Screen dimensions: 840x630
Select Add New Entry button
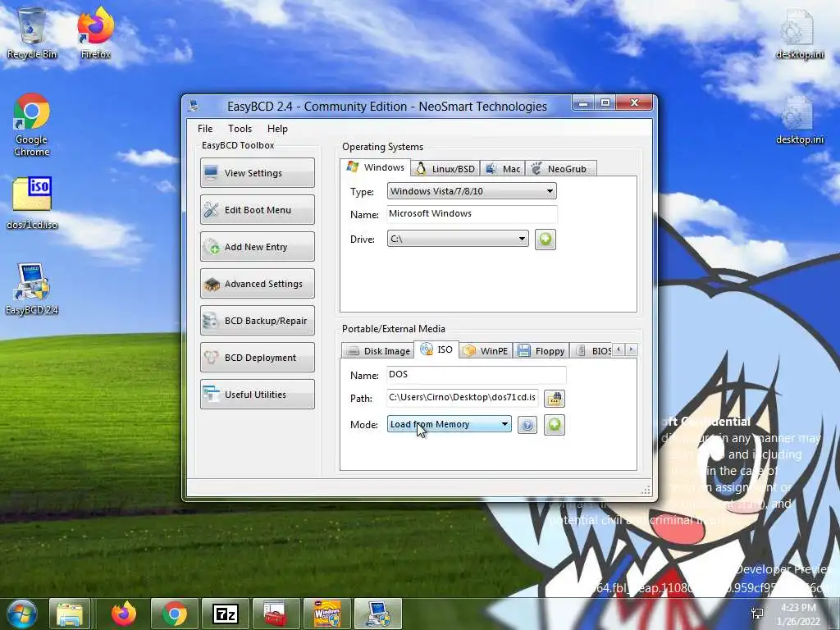click(x=257, y=247)
